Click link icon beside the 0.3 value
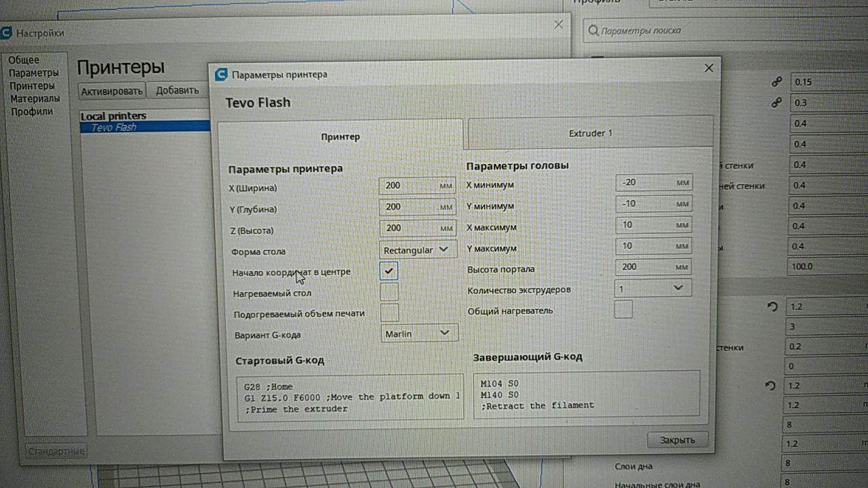Image resolution: width=868 pixels, height=488 pixels. pyautogui.click(x=776, y=103)
